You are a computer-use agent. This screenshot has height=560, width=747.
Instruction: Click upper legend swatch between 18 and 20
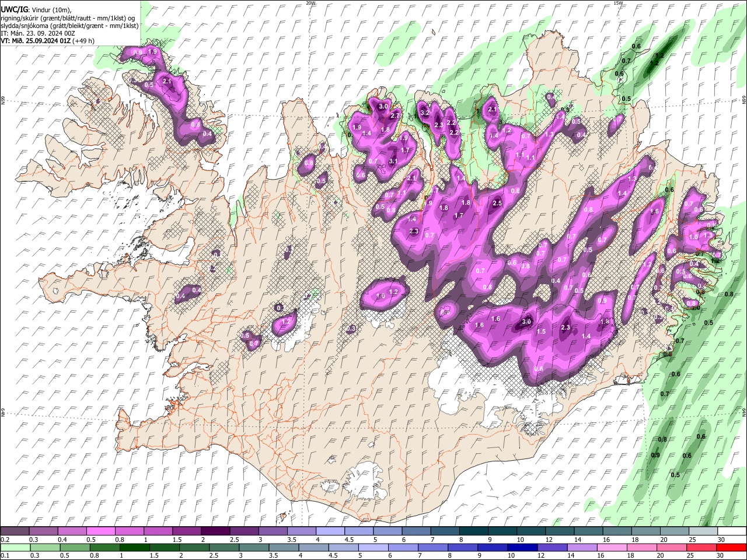pyautogui.click(x=645, y=531)
